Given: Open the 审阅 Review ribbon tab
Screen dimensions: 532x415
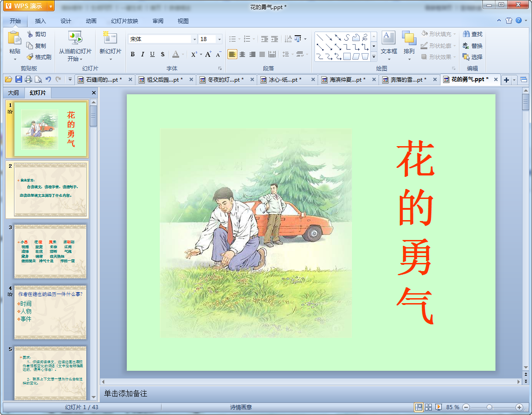Looking at the screenshot, I should (158, 21).
